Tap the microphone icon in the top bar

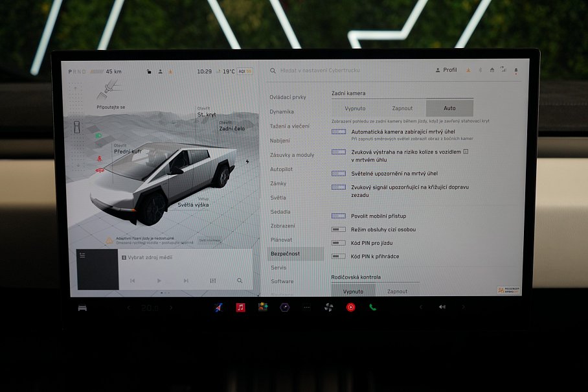pos(516,69)
